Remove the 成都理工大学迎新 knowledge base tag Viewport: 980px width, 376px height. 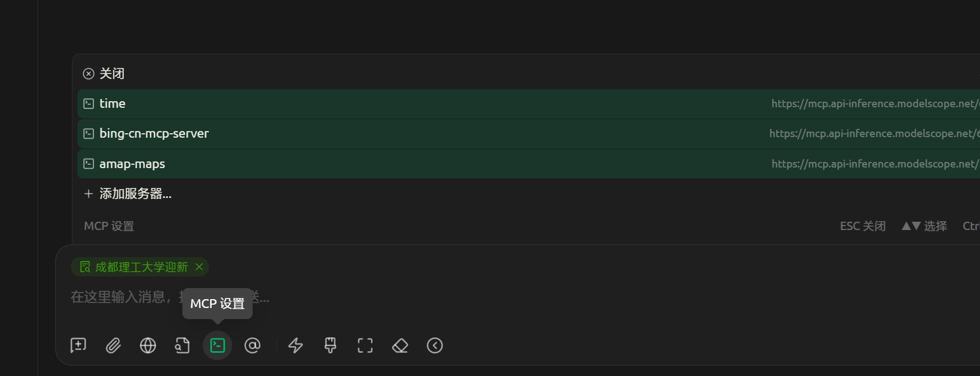(x=200, y=267)
